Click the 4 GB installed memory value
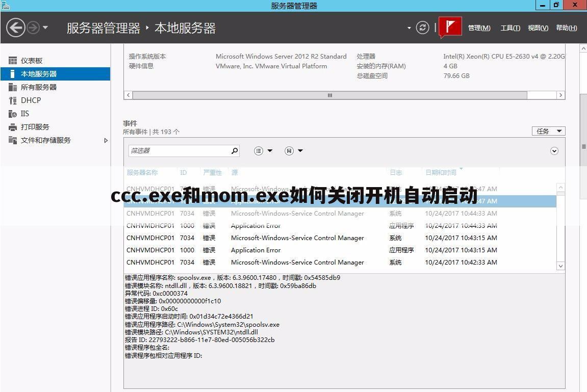Viewport: 587px width, 392px height. click(x=450, y=66)
